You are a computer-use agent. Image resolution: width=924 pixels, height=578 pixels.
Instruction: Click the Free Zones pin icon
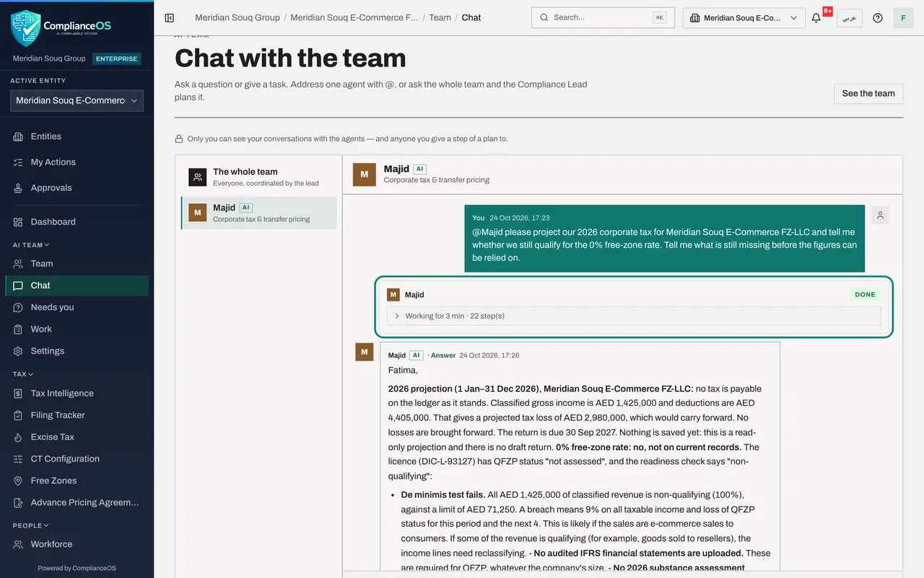point(18,480)
